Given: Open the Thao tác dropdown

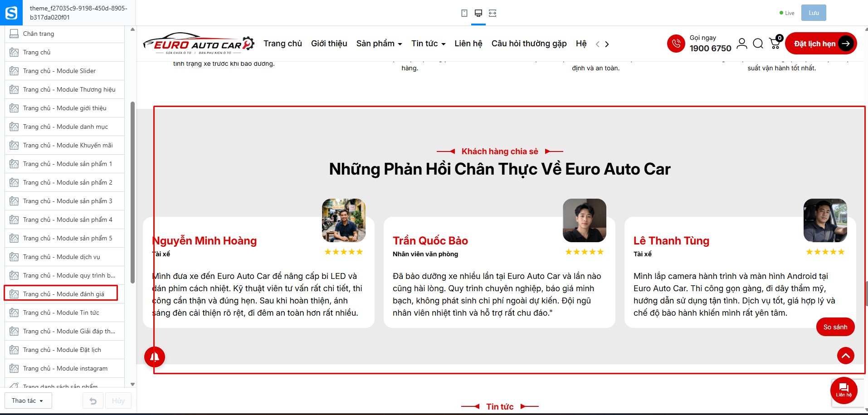Looking at the screenshot, I should [28, 401].
